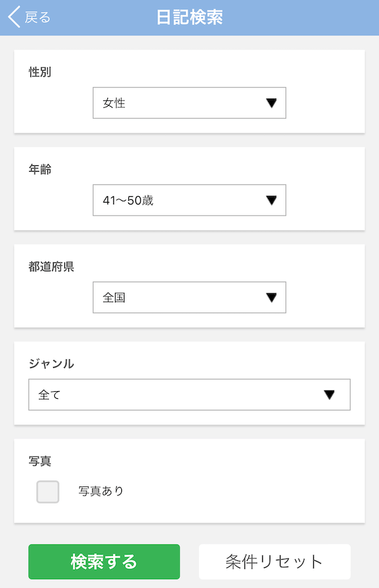Image resolution: width=379 pixels, height=588 pixels.
Task: Open the 年齢 age range dropdown
Action: pyautogui.click(x=189, y=200)
